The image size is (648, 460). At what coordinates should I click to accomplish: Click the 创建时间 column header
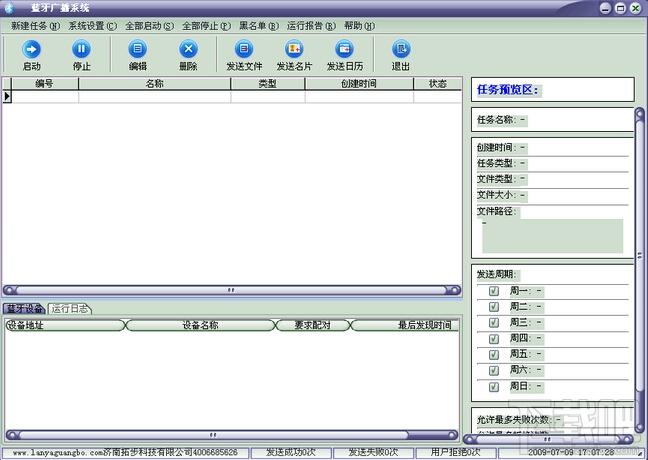(x=358, y=84)
